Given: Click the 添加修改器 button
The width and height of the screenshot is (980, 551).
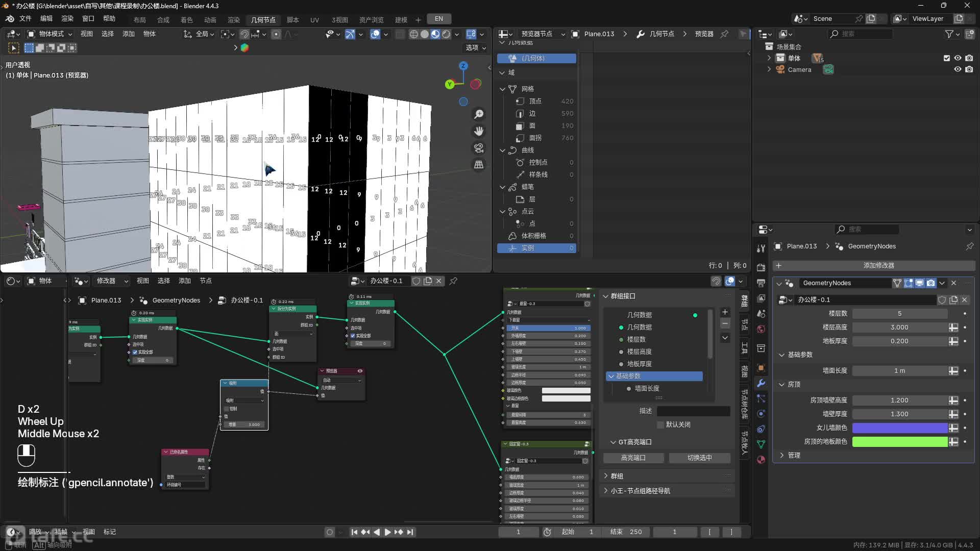Looking at the screenshot, I should (x=874, y=266).
